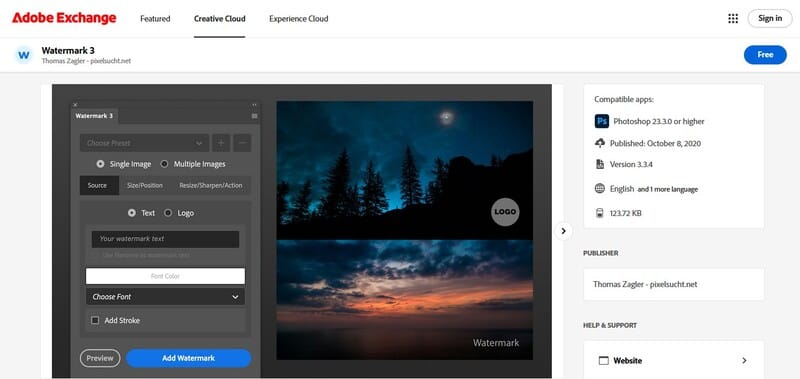Click the Photoshop 'Ps' app icon
Viewport: 800px width, 379px height.
602,121
